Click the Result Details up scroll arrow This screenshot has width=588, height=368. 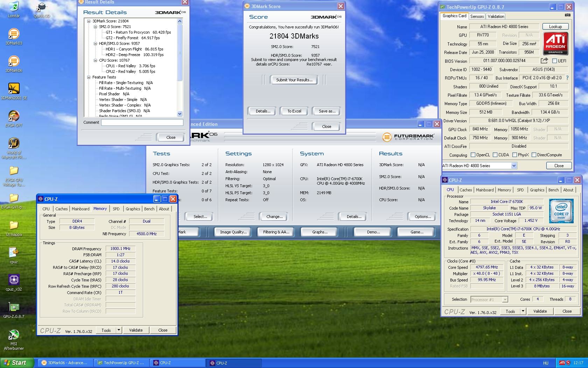pyautogui.click(x=180, y=21)
